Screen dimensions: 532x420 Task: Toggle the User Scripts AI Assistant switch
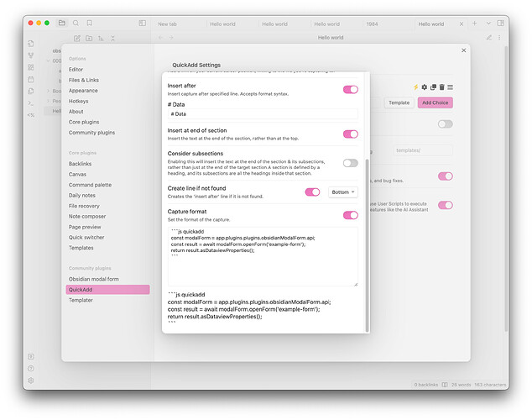[446, 205]
